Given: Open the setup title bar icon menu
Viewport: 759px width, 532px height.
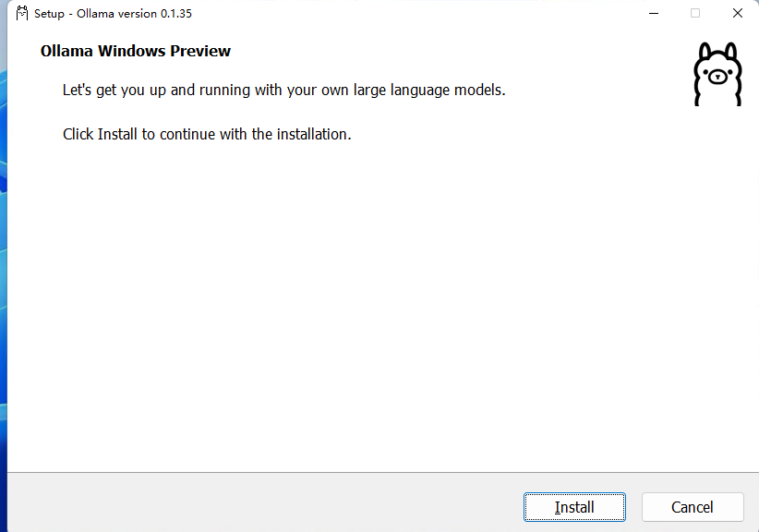Looking at the screenshot, I should click(x=22, y=13).
